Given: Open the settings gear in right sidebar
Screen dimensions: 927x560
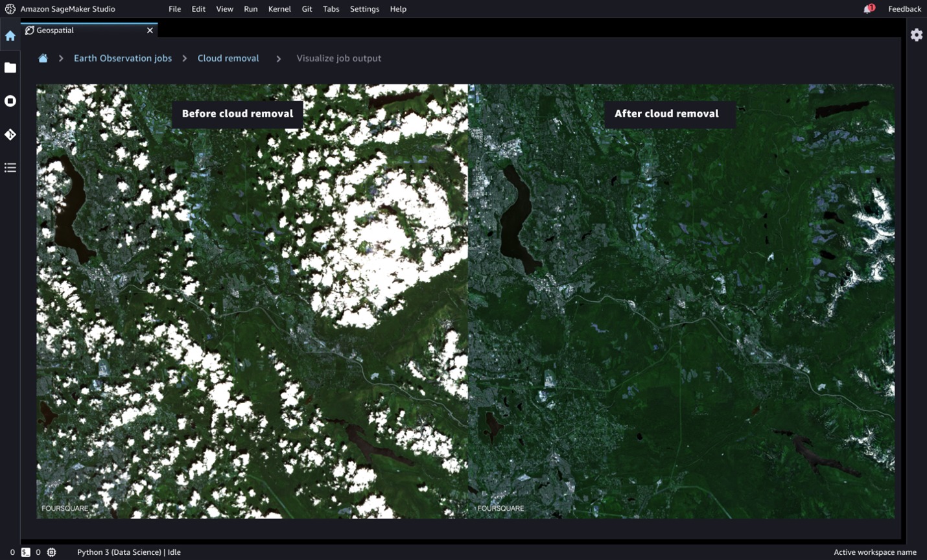Looking at the screenshot, I should tap(916, 35).
